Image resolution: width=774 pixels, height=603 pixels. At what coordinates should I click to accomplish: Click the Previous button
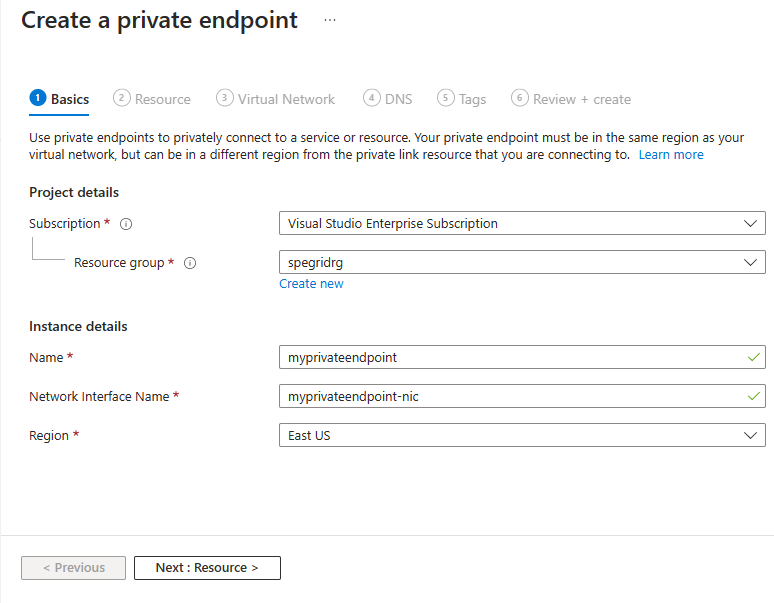[74, 568]
